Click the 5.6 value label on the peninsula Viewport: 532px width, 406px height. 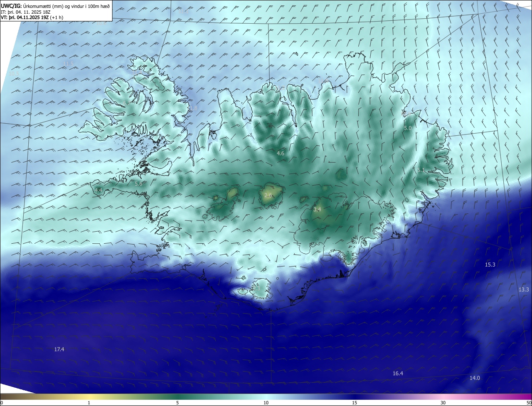(x=139, y=183)
